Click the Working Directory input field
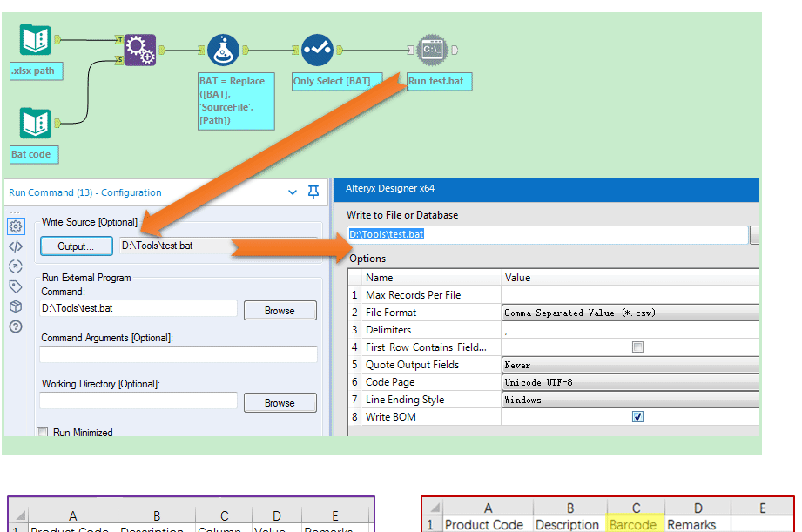802x532 pixels. [138, 401]
